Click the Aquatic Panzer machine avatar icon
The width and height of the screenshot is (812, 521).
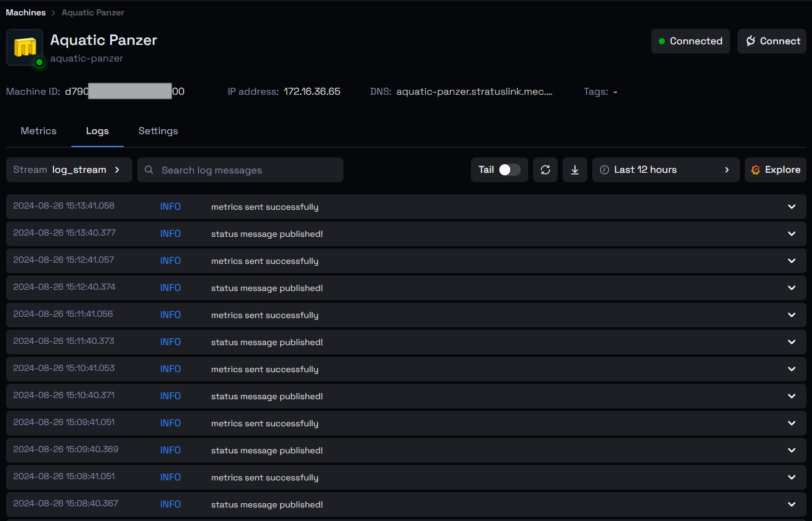[x=25, y=47]
